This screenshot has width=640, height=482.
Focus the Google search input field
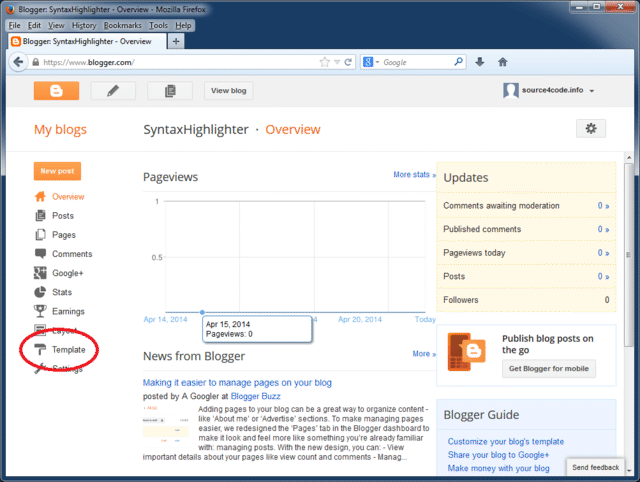(417, 62)
